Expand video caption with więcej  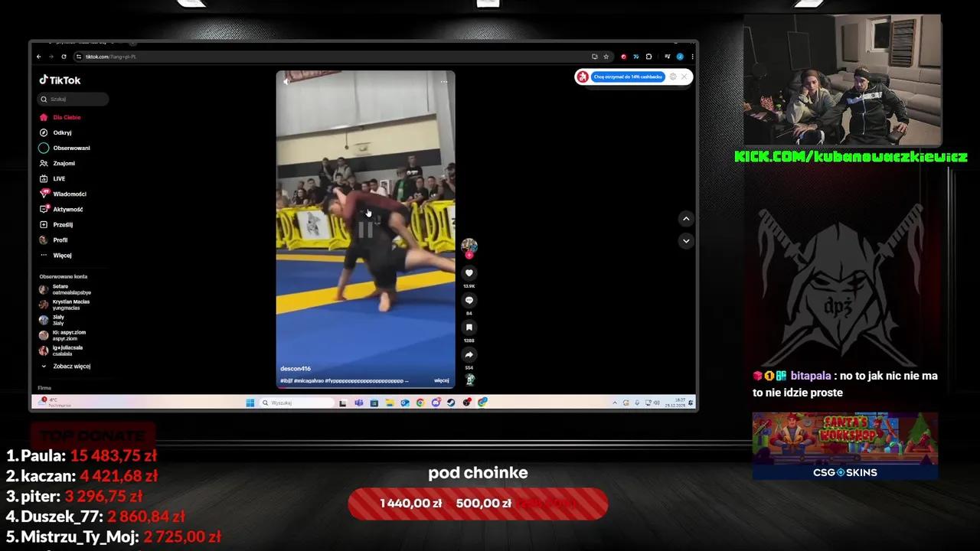(x=441, y=380)
